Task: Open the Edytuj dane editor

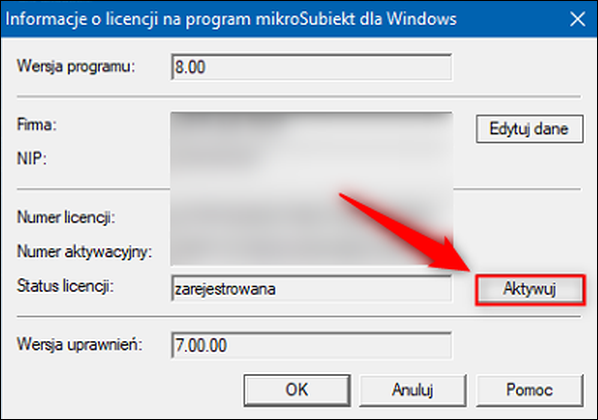Action: pos(530,129)
